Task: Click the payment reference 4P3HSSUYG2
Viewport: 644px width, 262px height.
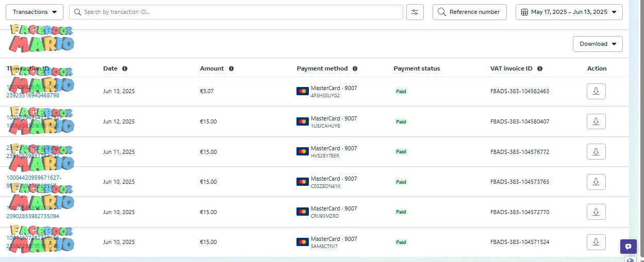Action: [325, 96]
